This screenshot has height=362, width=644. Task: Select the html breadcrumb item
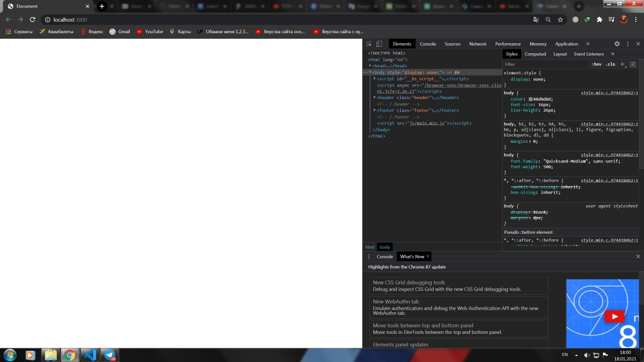(370, 247)
